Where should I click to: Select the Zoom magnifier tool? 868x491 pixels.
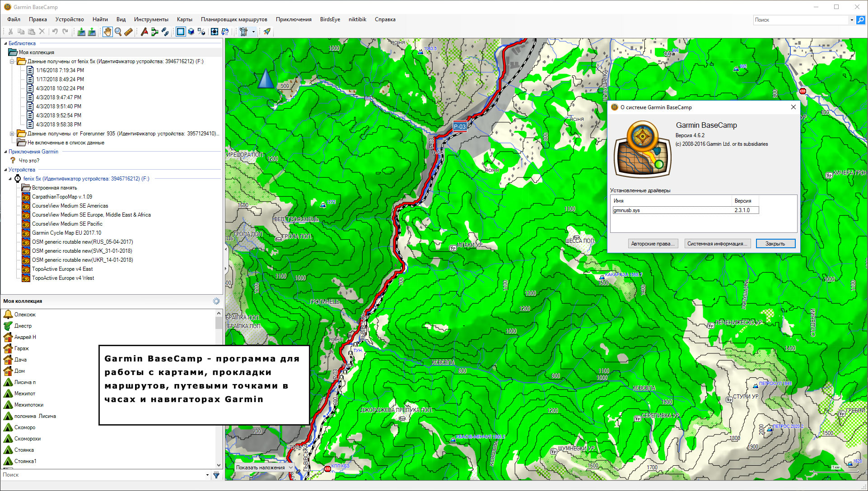point(118,32)
